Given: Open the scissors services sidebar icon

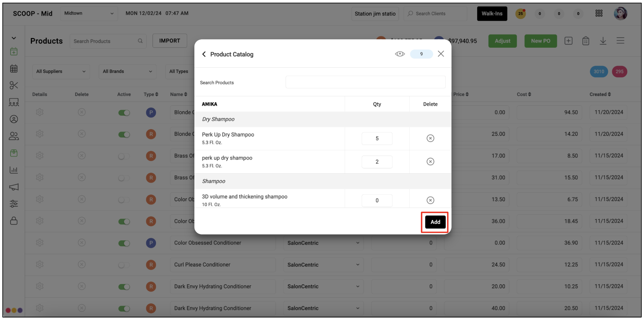Looking at the screenshot, I should [x=14, y=85].
